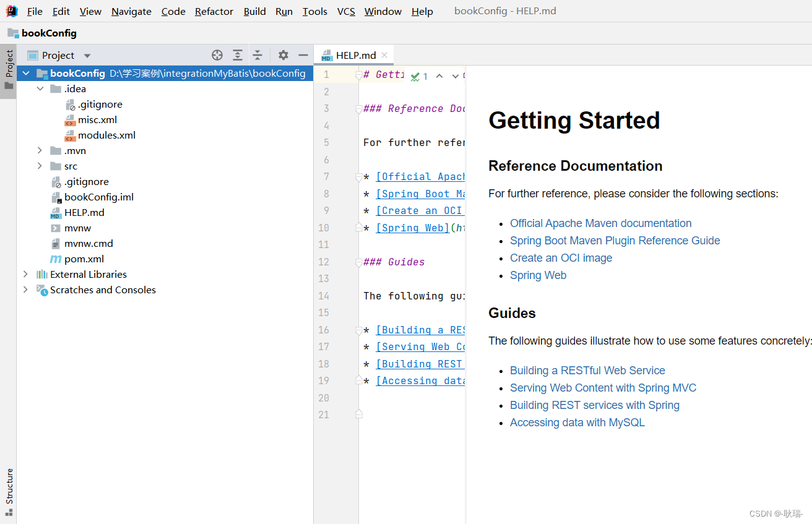812x524 pixels.
Task: Toggle the Project tool window sidebar tab
Action: (9, 70)
